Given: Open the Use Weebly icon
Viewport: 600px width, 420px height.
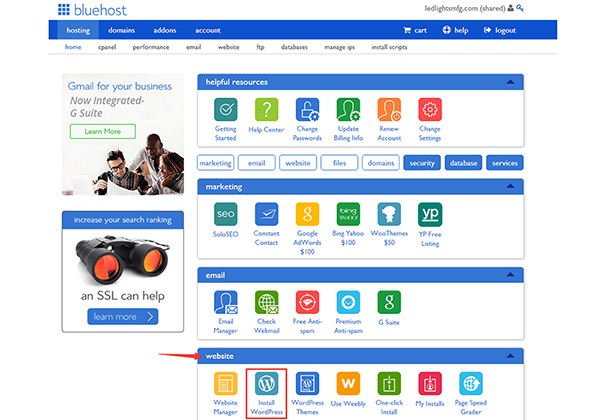Looking at the screenshot, I should 348,385.
